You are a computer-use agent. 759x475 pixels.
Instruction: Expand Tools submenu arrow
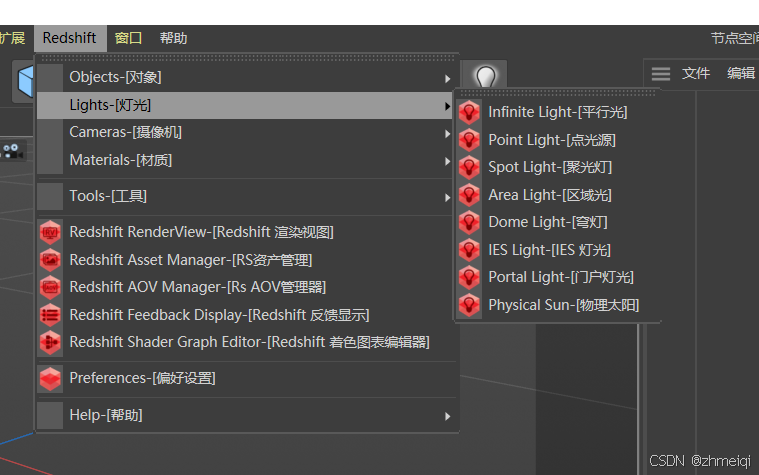(447, 198)
